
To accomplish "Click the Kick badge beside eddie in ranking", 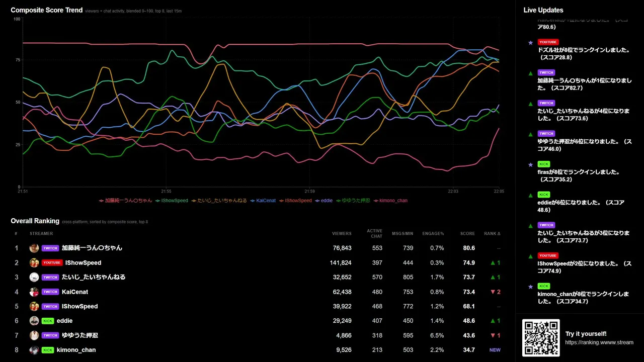I will click(48, 321).
